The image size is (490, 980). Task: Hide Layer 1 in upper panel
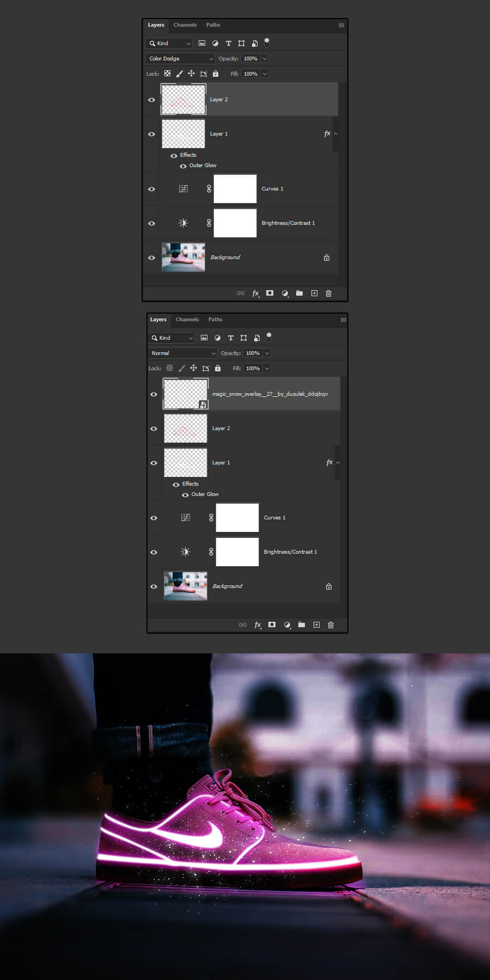point(151,134)
